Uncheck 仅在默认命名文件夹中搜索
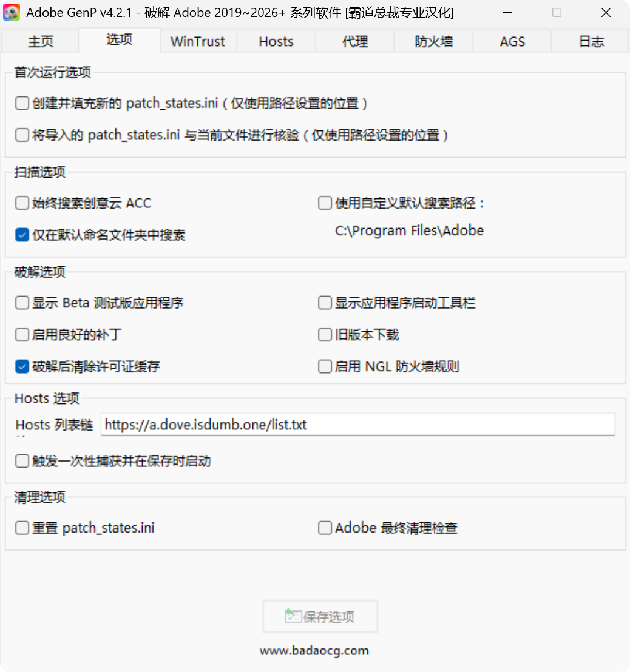630x672 pixels. [x=22, y=235]
